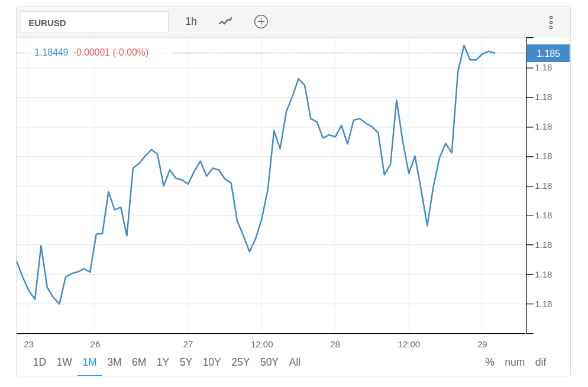Select the active 1M time range

89,362
